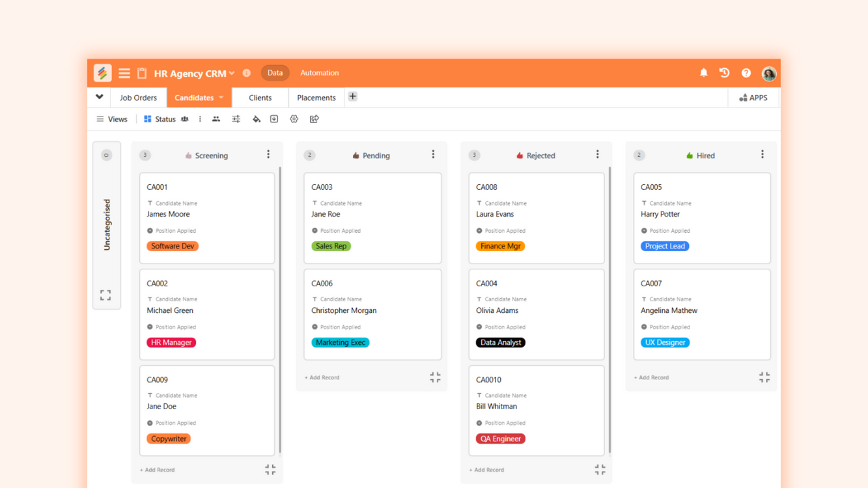Open the Automation section
This screenshot has height=488, width=868.
tap(319, 73)
